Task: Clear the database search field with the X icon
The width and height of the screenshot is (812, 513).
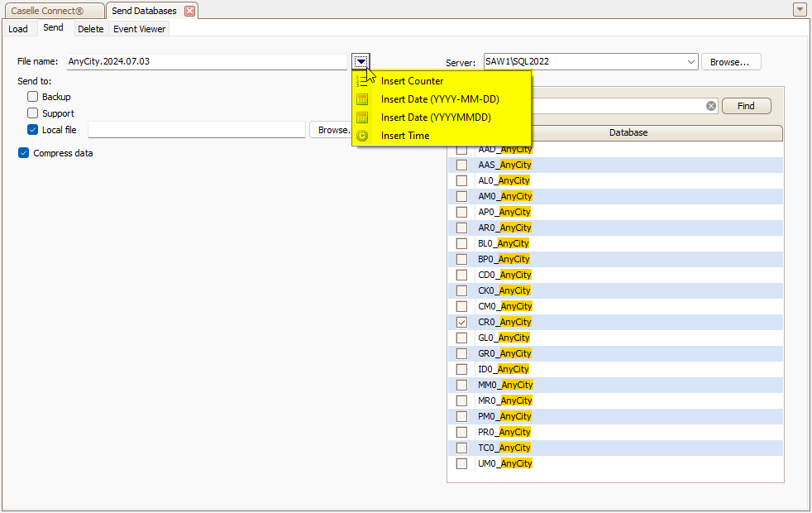Action: tap(711, 106)
